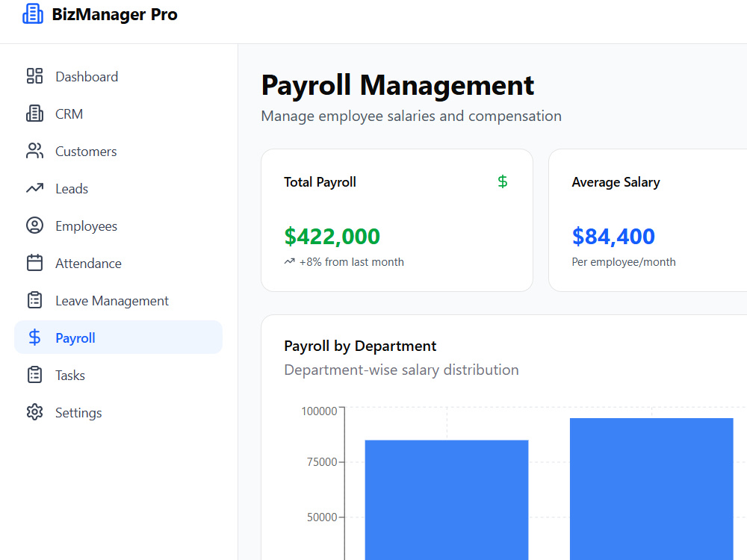747x560 pixels.
Task: Click the second, taller blue chart bar
Action: point(651,489)
